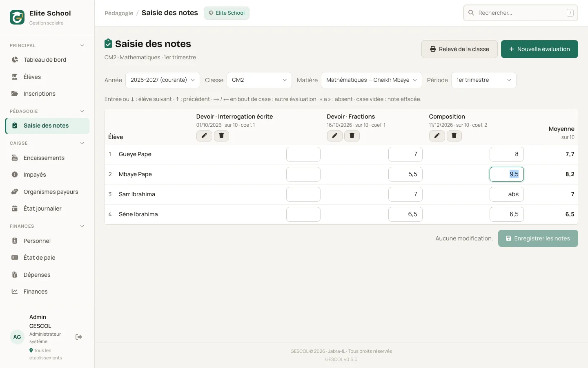This screenshot has width=588, height=368.
Task: Open Inscriptions page
Action: (x=47, y=94)
